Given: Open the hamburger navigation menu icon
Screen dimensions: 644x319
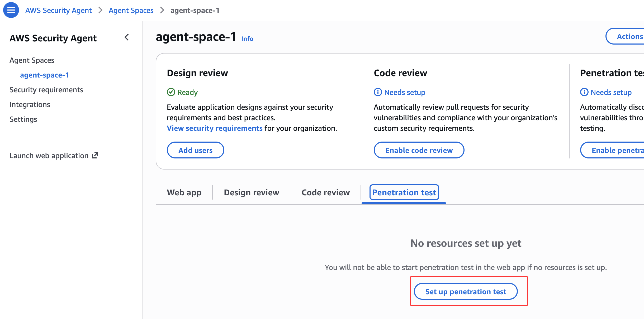Looking at the screenshot, I should click(11, 10).
